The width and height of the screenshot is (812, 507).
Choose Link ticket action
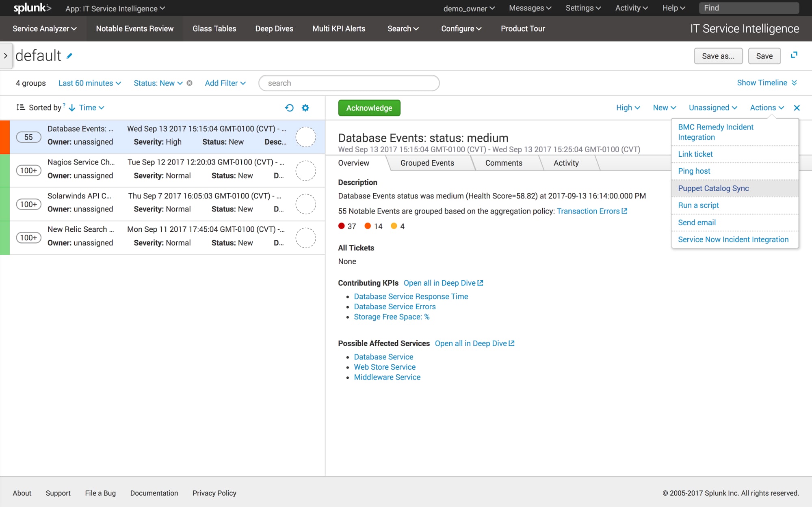click(x=735, y=154)
